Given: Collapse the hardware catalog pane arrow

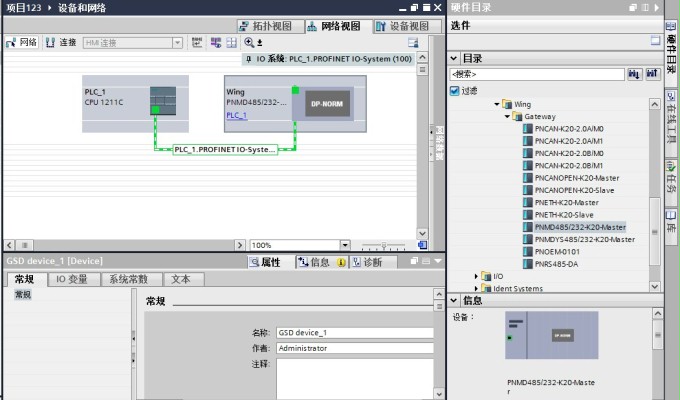Looking at the screenshot, I should point(657,7).
